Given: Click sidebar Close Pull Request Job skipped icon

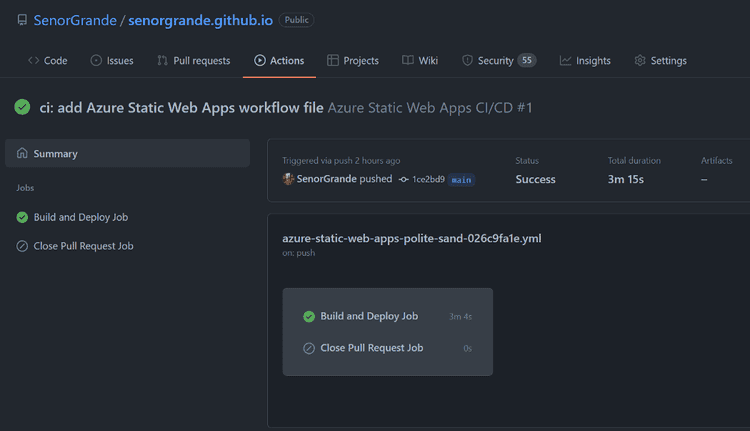Looking at the screenshot, I should (22, 246).
